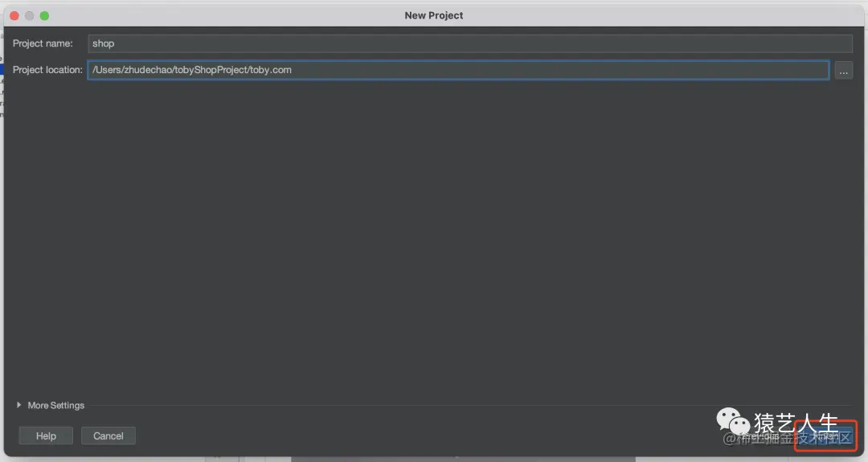Place cursor on the 'shop' text
The image size is (868, 462).
(x=104, y=43)
